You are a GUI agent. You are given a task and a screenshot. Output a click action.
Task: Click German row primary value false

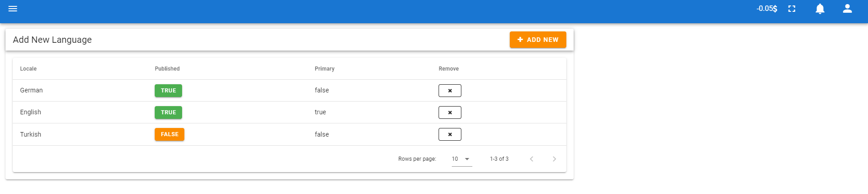click(x=322, y=90)
